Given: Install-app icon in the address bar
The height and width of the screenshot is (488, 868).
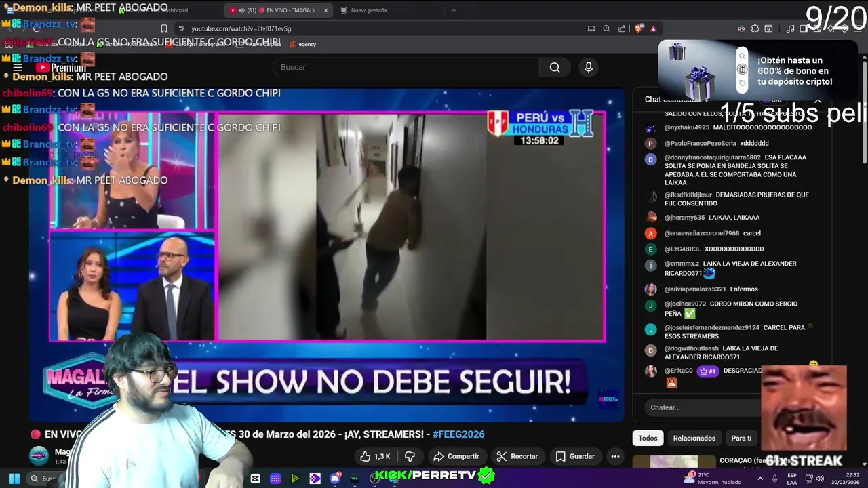Looking at the screenshot, I should point(591,28).
